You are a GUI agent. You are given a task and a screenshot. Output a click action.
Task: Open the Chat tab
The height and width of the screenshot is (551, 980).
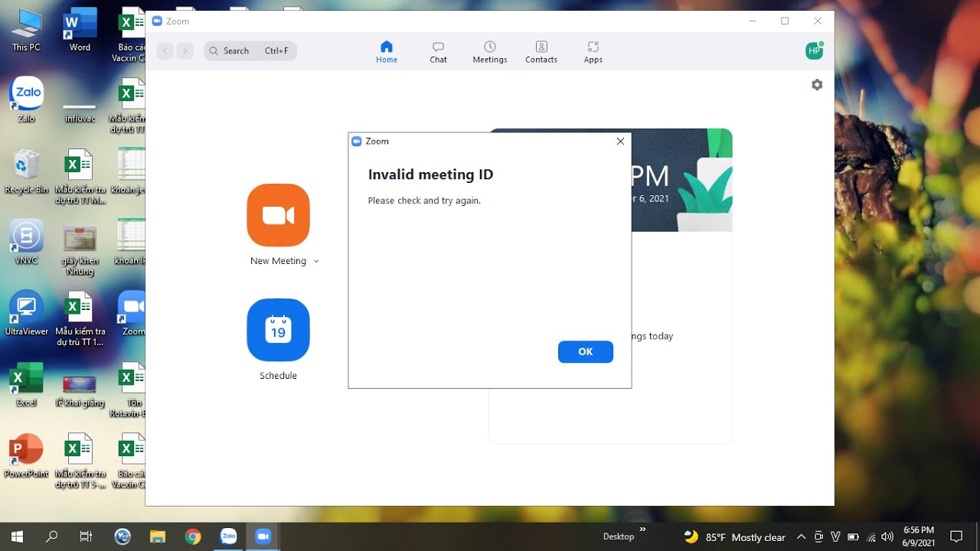pos(438,52)
